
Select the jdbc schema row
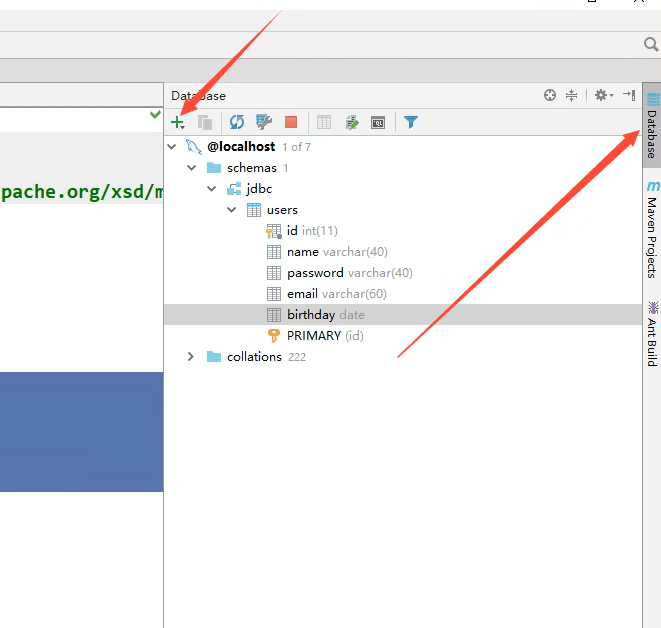(x=403, y=189)
